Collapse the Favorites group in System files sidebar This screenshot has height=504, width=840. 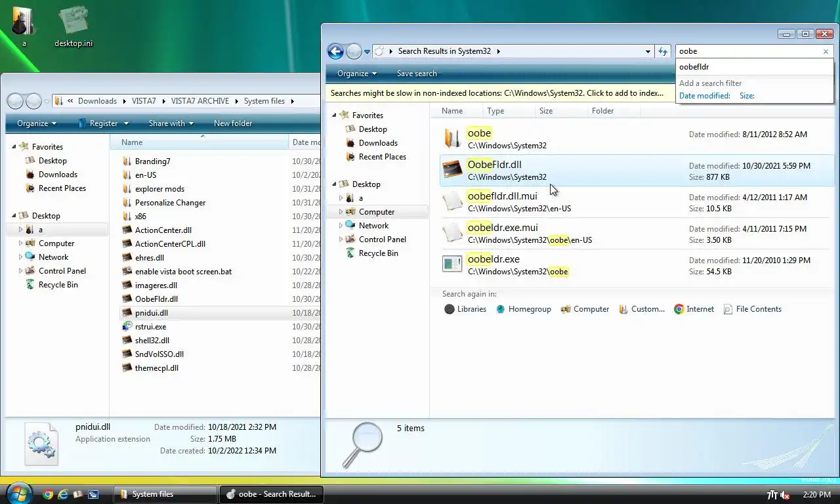point(14,147)
